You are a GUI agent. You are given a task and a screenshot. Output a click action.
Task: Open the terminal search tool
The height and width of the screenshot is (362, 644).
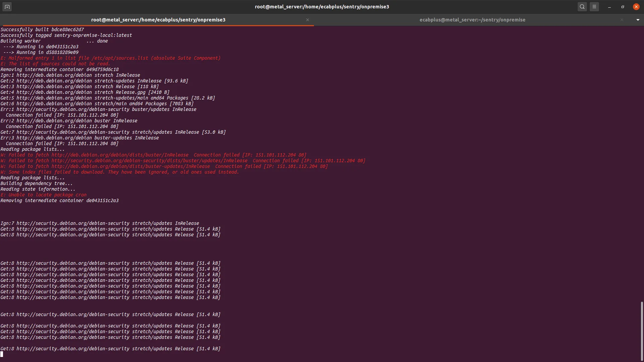[x=582, y=7]
